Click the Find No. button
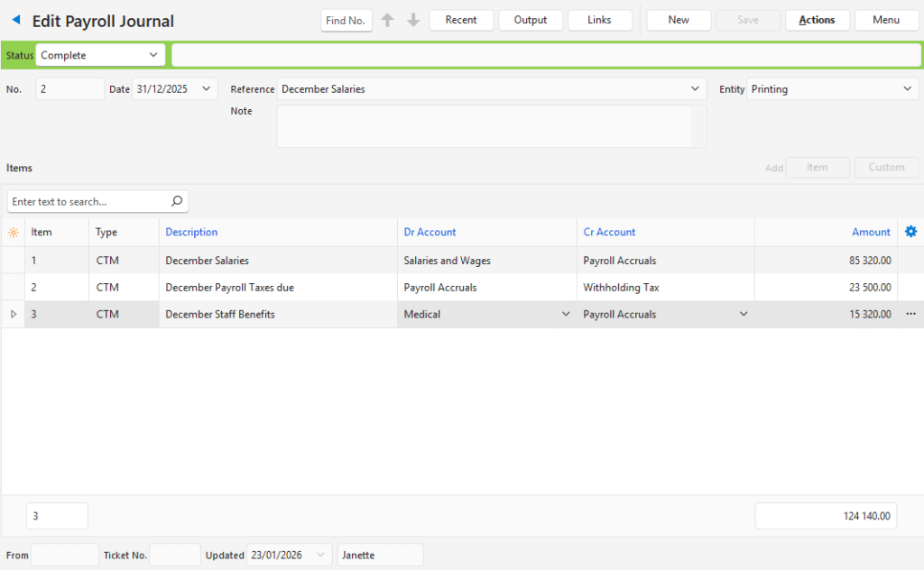Screen dimensions: 924x570 click(x=346, y=20)
